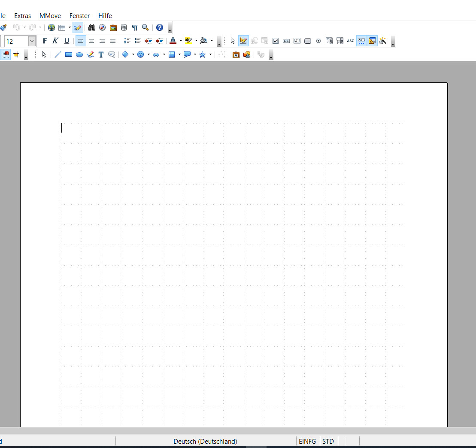Expand the font color dropdown arrow
This screenshot has height=448, width=476.
(181, 41)
